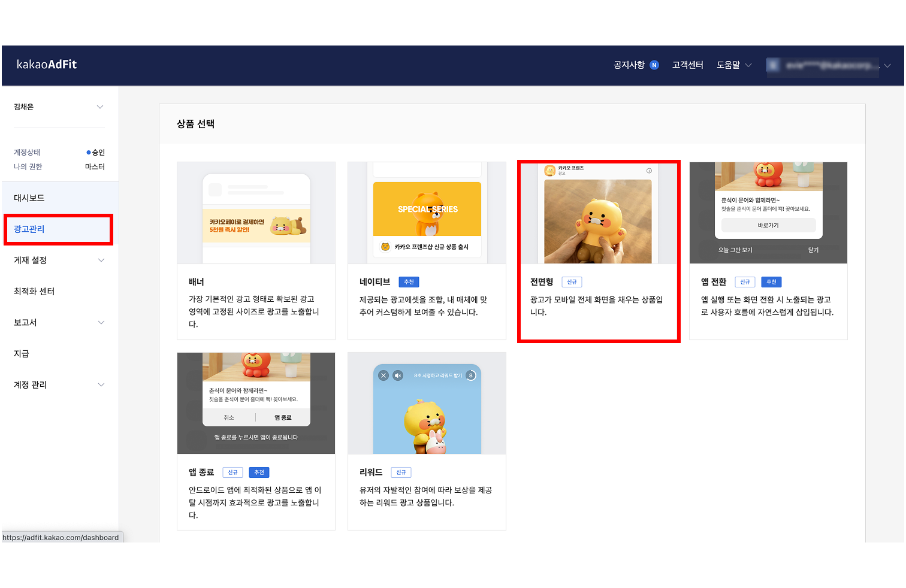Screen dimensions: 906x588
Task: Expand the 계정 관리 chevron
Action: (101, 384)
